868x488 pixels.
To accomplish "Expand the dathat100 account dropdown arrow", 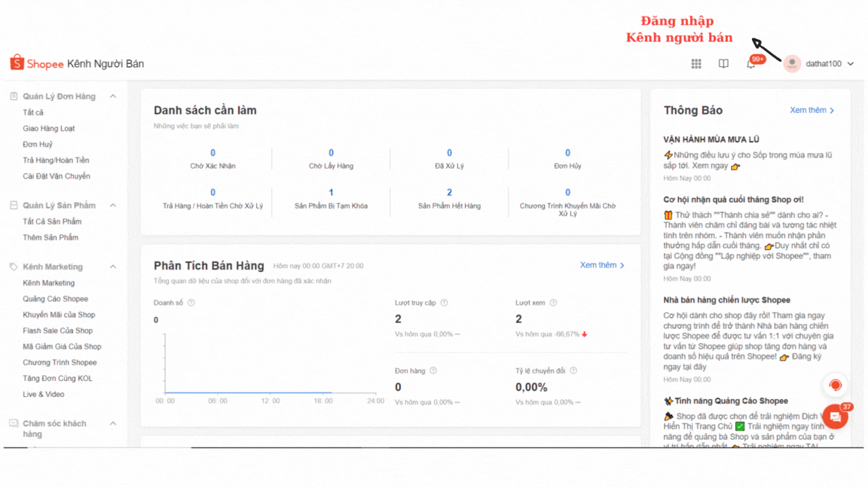I will coord(851,63).
